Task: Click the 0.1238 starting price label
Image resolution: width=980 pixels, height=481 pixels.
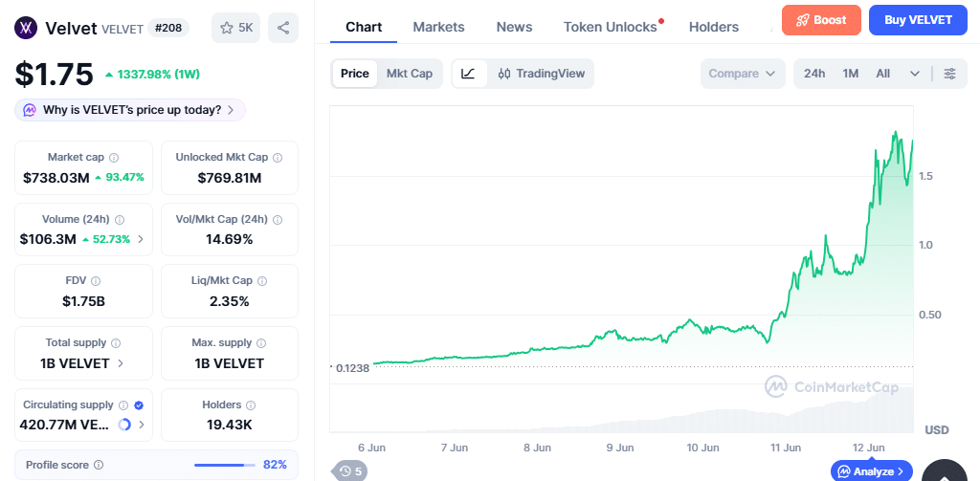Action: coord(352,368)
